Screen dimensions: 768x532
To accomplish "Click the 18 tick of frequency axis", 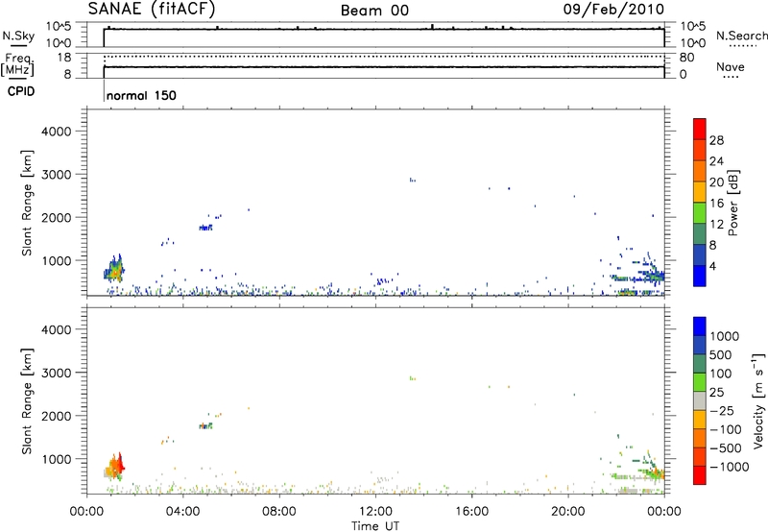I will pyautogui.click(x=64, y=58).
